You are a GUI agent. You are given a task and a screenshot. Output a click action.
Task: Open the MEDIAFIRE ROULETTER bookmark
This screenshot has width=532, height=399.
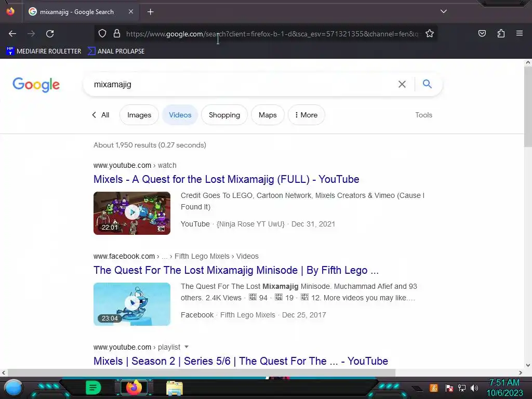tap(44, 51)
